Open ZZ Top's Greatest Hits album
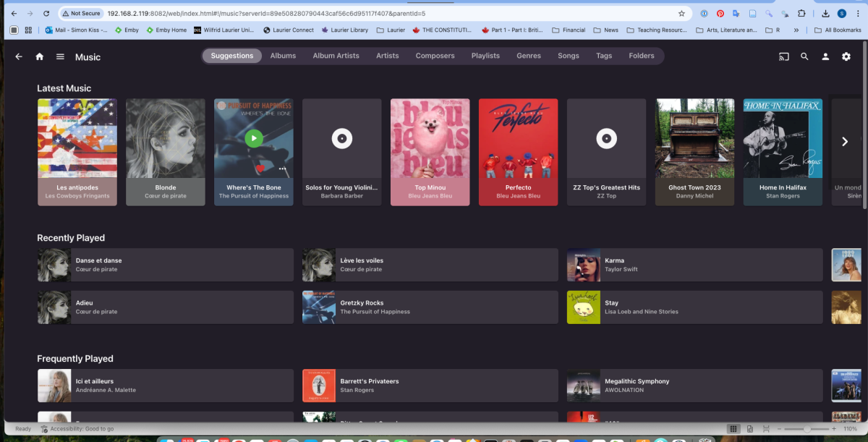Viewport: 868px width, 442px height. [607, 152]
